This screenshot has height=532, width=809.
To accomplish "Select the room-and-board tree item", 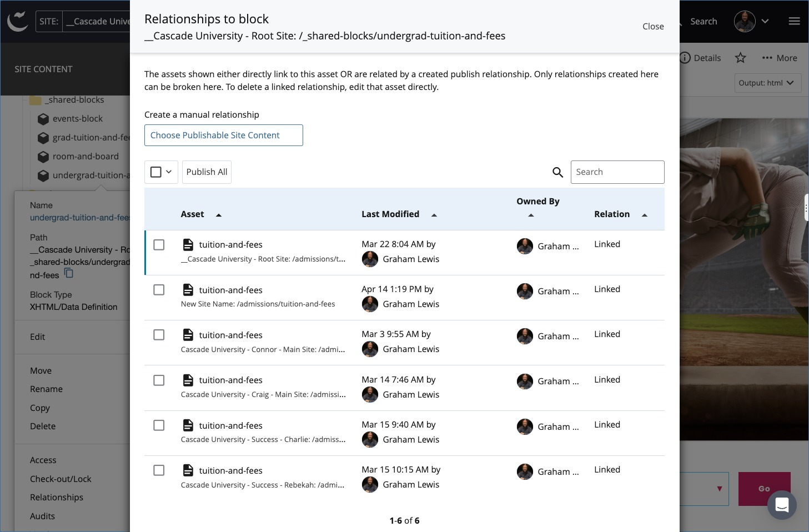I will coord(86,157).
